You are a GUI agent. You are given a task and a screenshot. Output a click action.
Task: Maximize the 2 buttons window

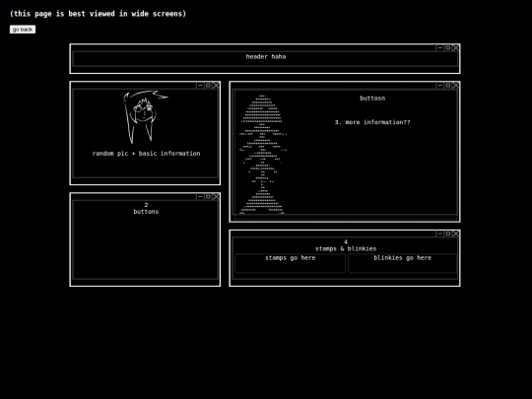click(208, 196)
